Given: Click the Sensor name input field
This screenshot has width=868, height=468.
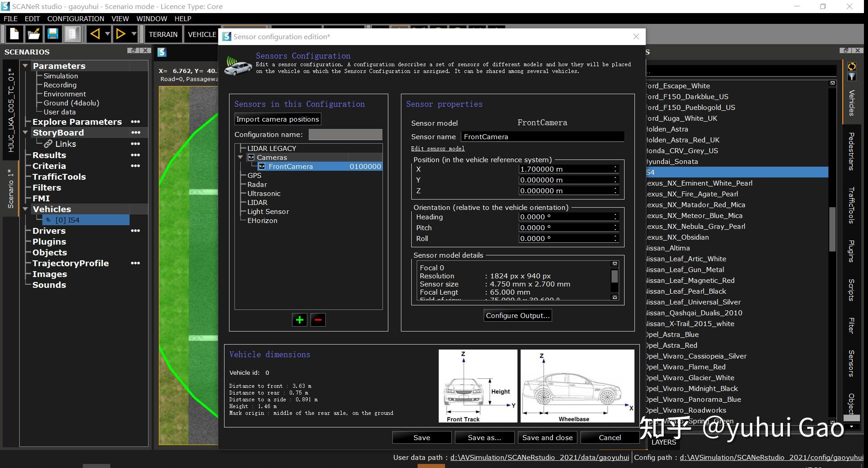Looking at the screenshot, I should pos(542,137).
